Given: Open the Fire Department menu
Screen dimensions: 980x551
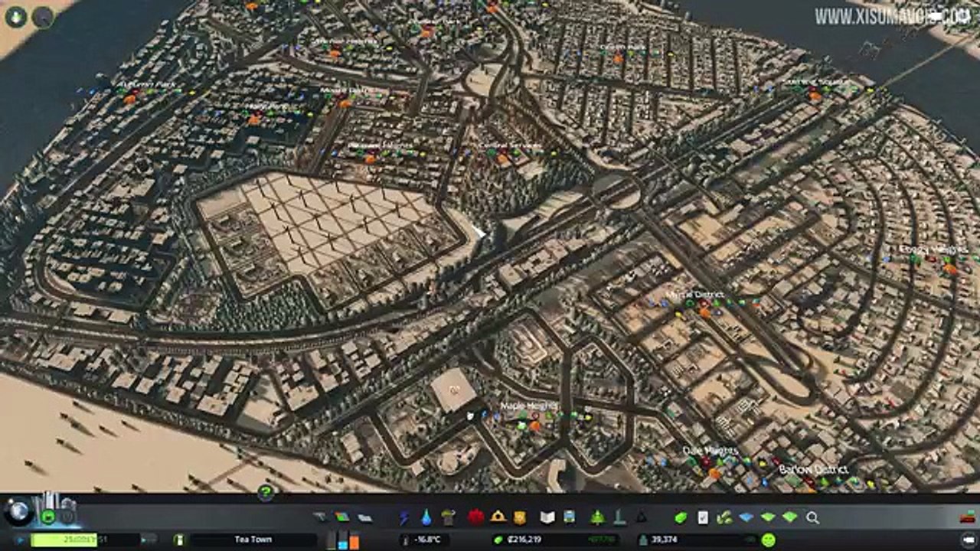Looking at the screenshot, I should tap(498, 518).
